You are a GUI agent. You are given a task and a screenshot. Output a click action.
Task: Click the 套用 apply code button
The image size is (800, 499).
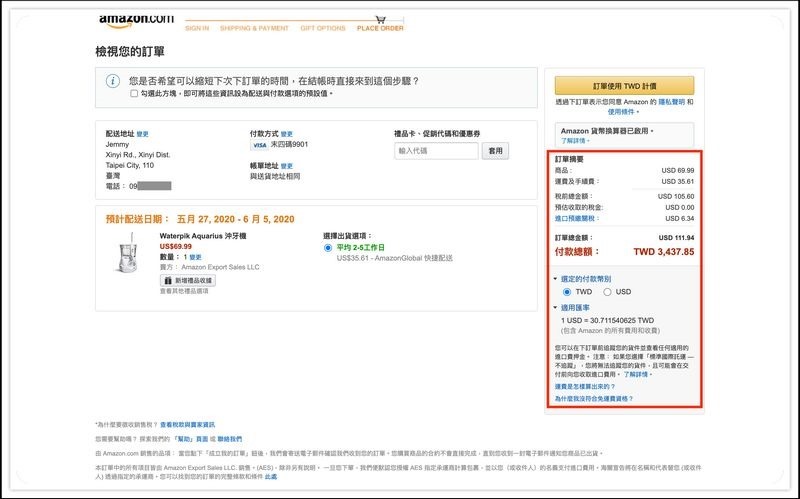point(495,151)
